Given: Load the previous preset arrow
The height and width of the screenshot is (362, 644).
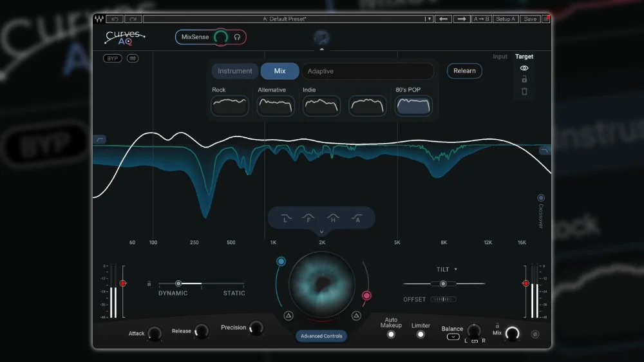Looking at the screenshot, I should click(x=443, y=19).
